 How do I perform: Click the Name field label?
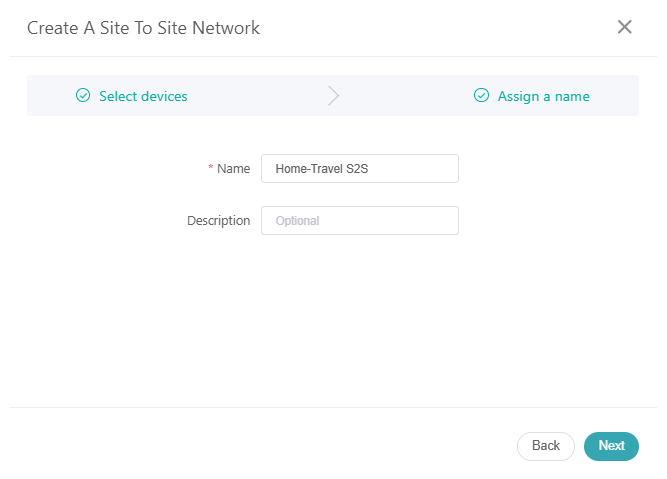click(x=234, y=169)
